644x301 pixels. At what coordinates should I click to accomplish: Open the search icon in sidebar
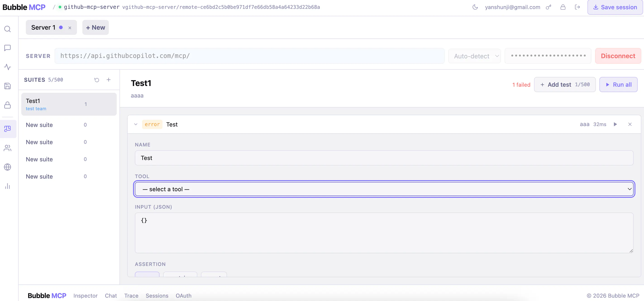pos(7,29)
